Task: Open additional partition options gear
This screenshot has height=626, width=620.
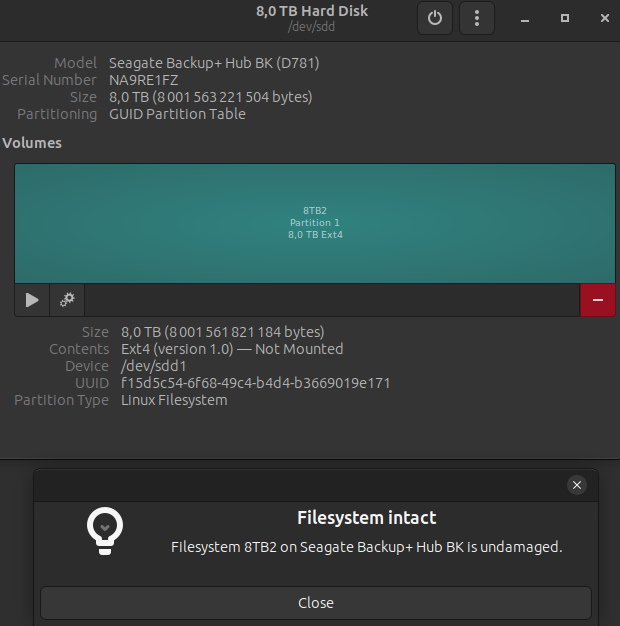Action: point(67,299)
